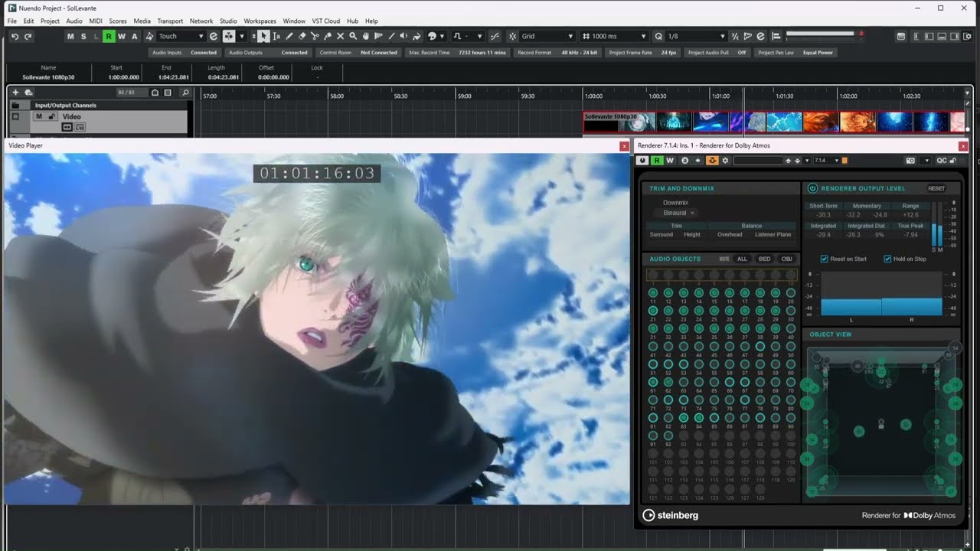Click the Redo arrow in the toolbar

[x=28, y=36]
